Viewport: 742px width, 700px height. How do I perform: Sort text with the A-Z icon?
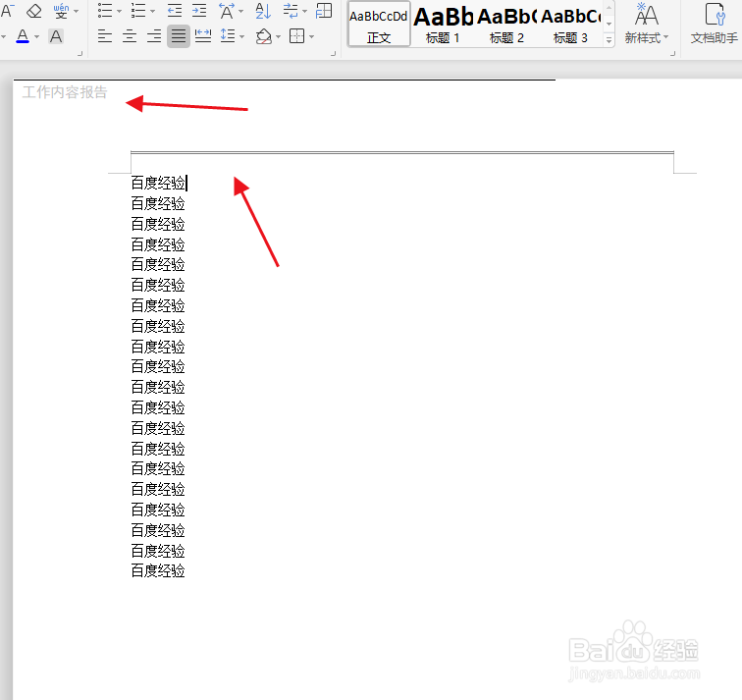tap(263, 11)
